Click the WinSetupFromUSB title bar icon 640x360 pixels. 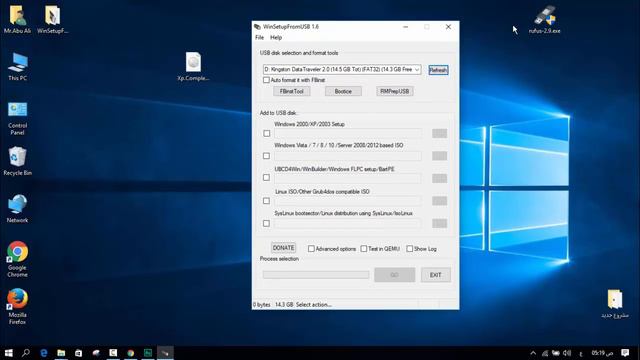[257, 27]
